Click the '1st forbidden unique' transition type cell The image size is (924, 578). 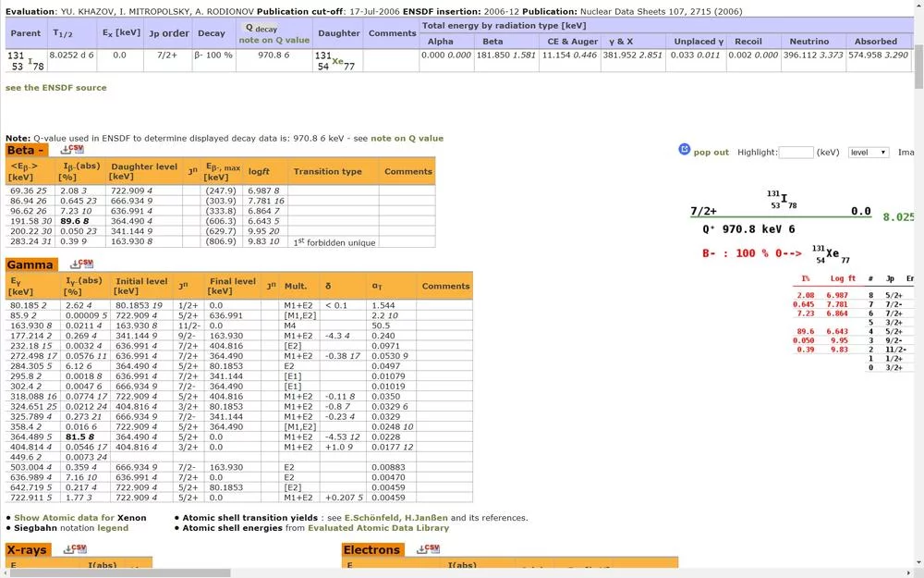(x=334, y=241)
